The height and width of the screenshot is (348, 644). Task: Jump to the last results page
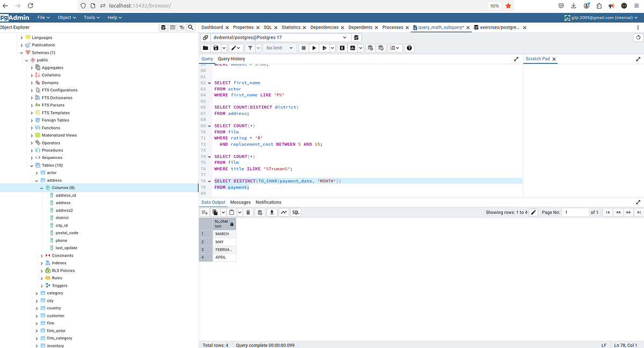click(x=639, y=212)
